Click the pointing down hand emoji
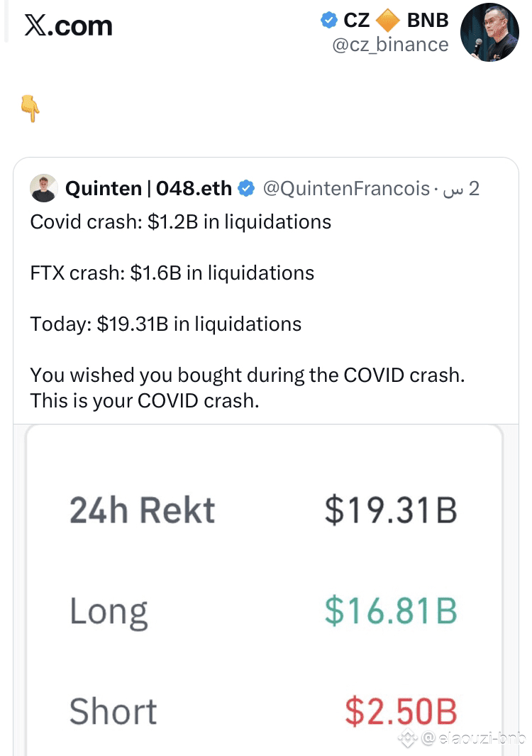The height and width of the screenshot is (756, 532). pos(31,109)
